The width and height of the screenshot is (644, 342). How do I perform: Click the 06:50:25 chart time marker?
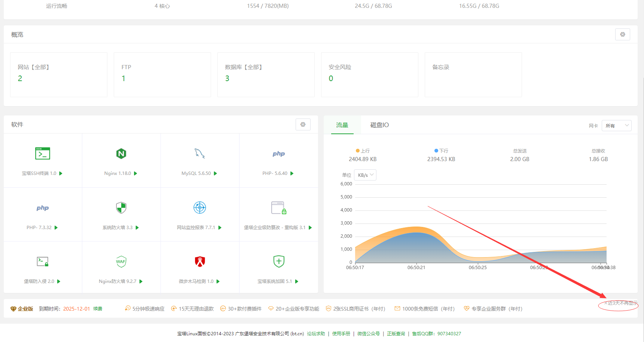click(x=478, y=268)
